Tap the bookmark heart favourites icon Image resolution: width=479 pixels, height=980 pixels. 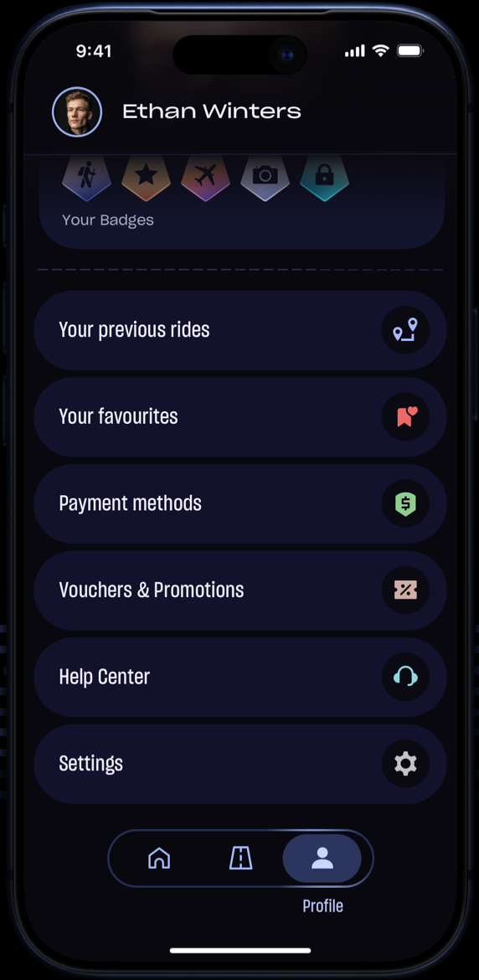point(405,417)
